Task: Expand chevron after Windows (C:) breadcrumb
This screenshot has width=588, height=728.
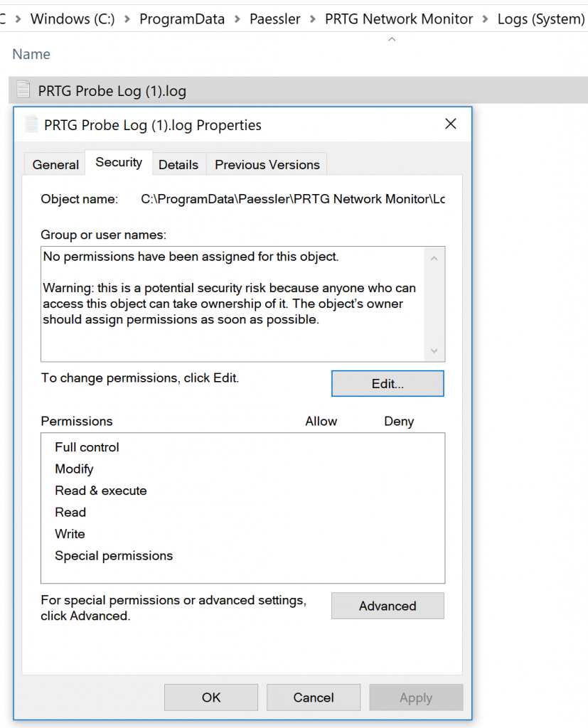Action: click(127, 19)
